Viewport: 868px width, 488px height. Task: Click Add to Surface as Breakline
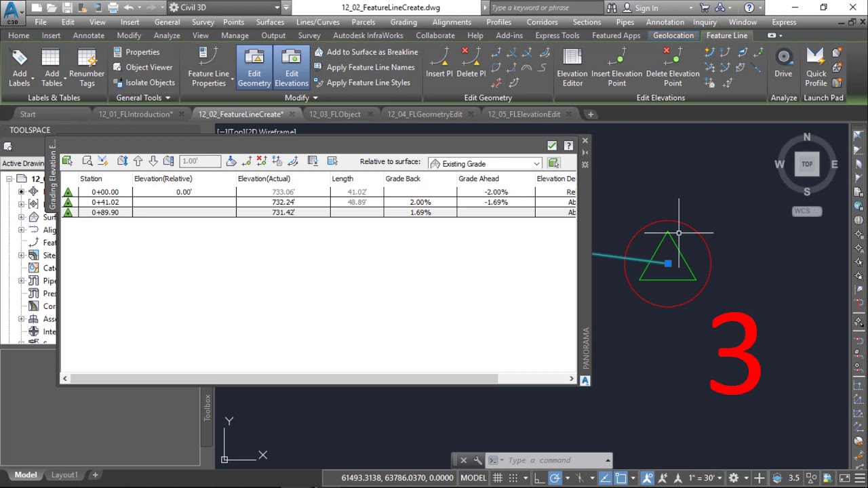[x=366, y=52]
